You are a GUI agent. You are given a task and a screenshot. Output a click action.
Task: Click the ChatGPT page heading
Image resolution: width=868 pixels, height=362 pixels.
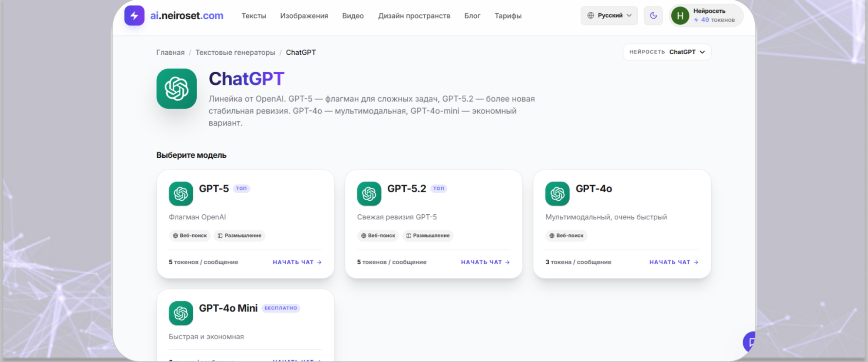(247, 79)
